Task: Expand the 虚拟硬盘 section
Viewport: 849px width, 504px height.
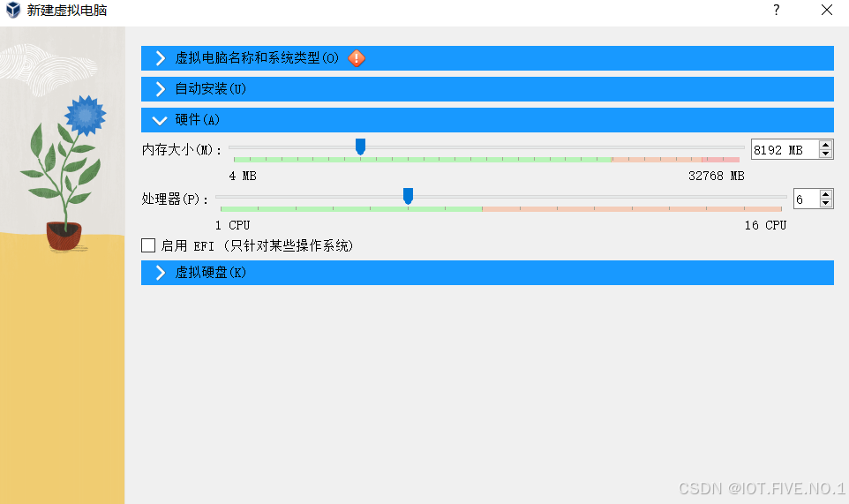Action: pyautogui.click(x=487, y=272)
